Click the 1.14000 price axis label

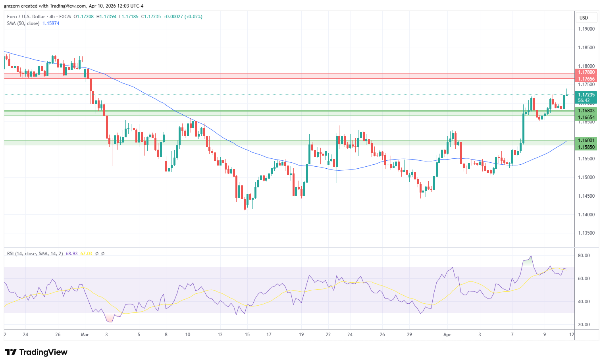coord(586,215)
